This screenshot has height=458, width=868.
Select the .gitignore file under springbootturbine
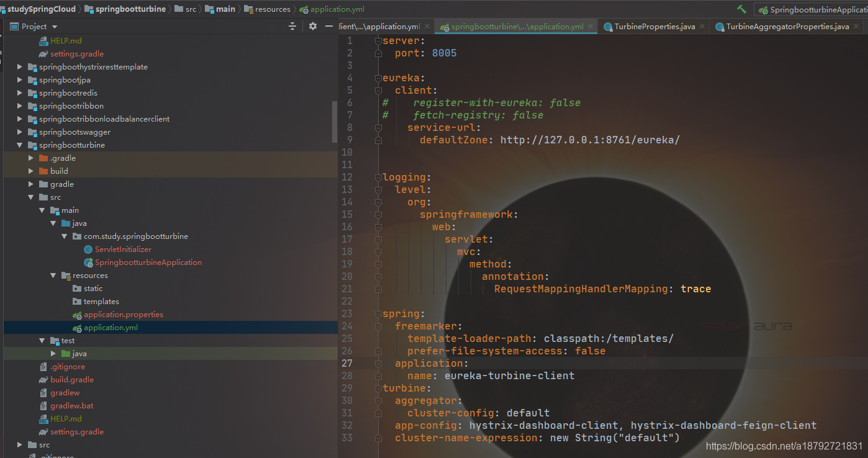pyautogui.click(x=68, y=367)
